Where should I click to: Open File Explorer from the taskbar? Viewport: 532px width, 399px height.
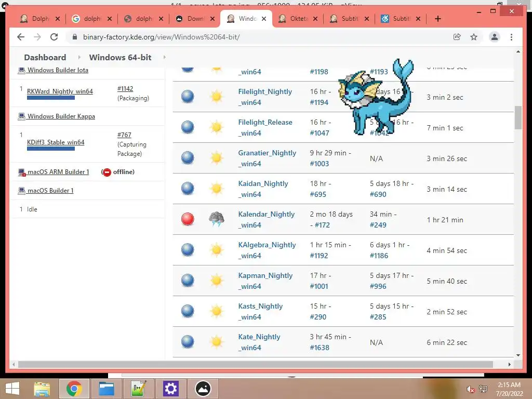pos(42,389)
